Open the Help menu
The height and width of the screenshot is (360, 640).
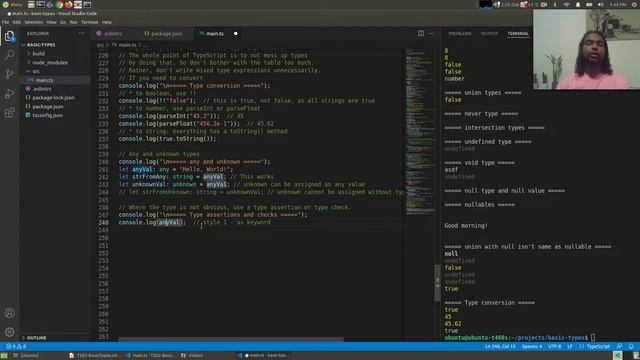[x=107, y=22]
